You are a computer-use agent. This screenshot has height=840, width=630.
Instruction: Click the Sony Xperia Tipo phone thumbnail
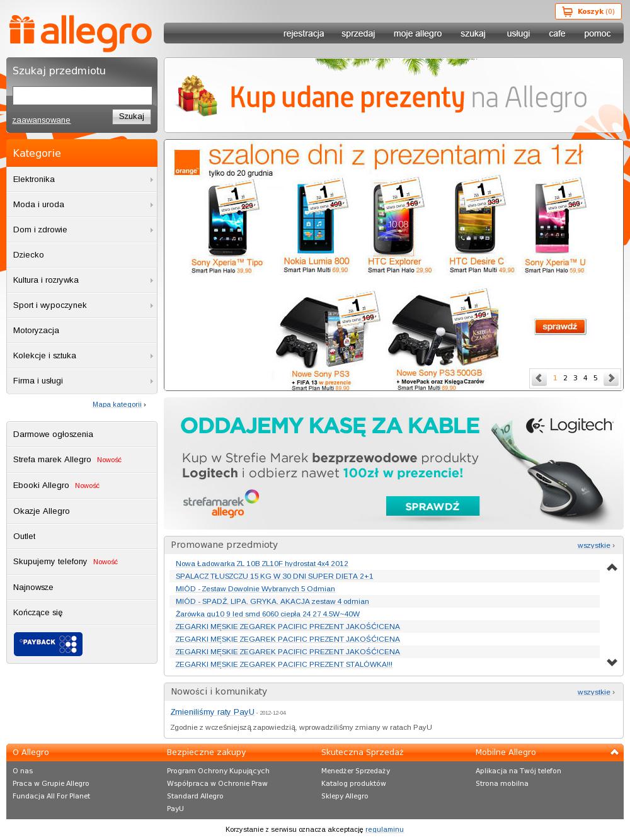227,220
